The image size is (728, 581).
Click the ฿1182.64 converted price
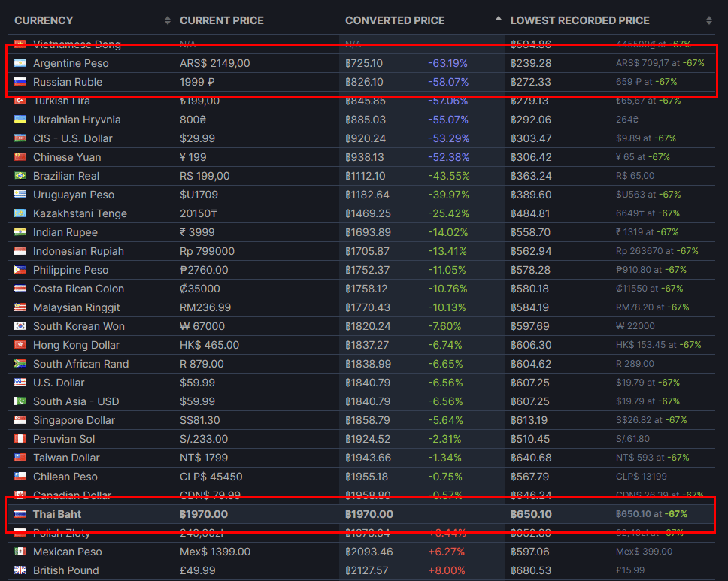367,195
